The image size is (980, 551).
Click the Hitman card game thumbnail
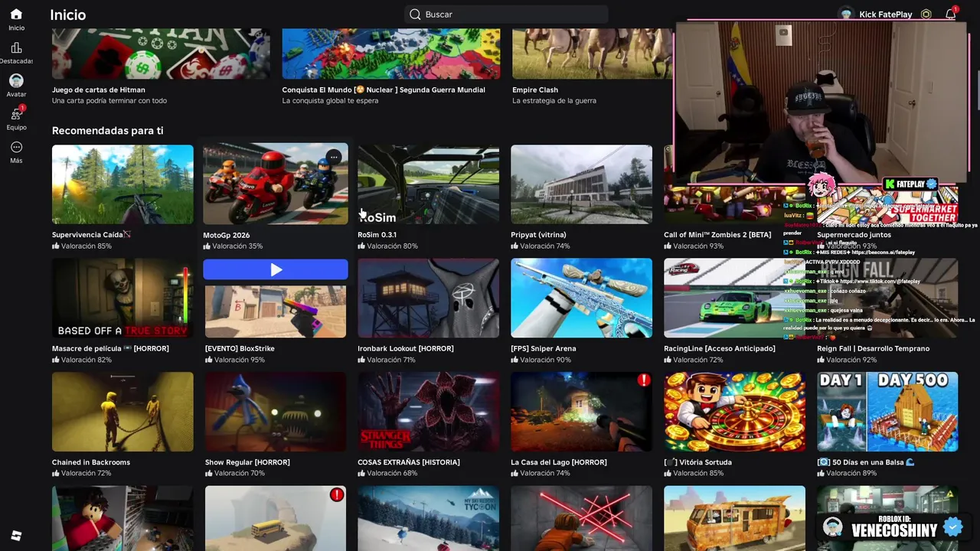click(x=161, y=54)
